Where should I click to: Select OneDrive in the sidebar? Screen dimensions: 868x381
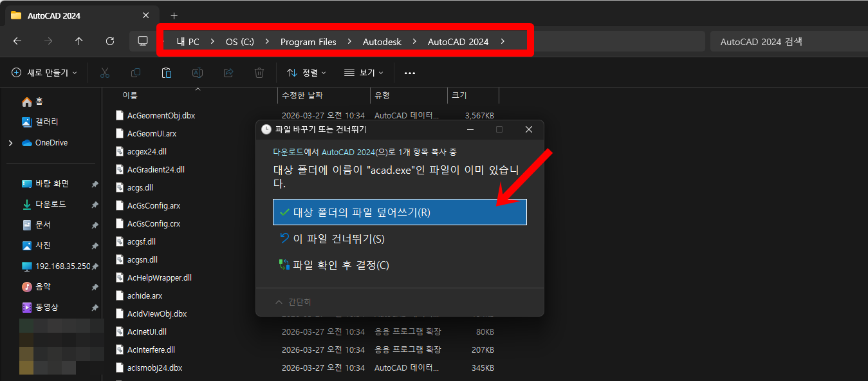point(45,142)
